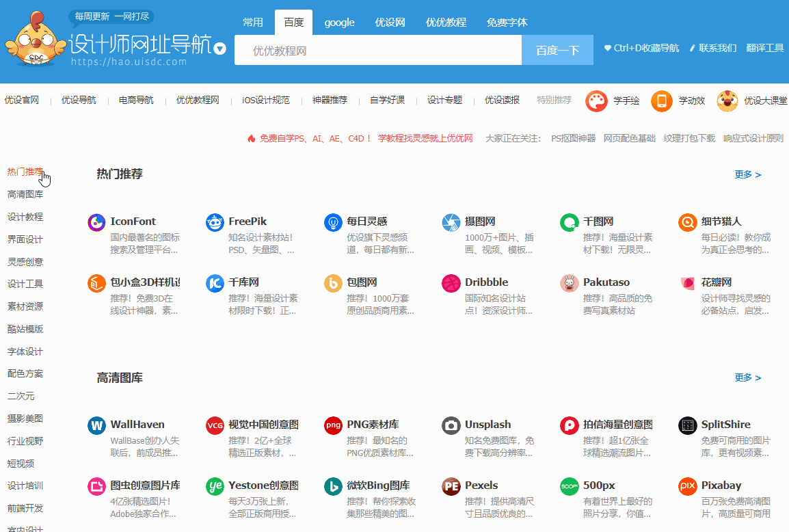Select the 百度 search tab
This screenshot has width=789, height=532.
click(294, 22)
